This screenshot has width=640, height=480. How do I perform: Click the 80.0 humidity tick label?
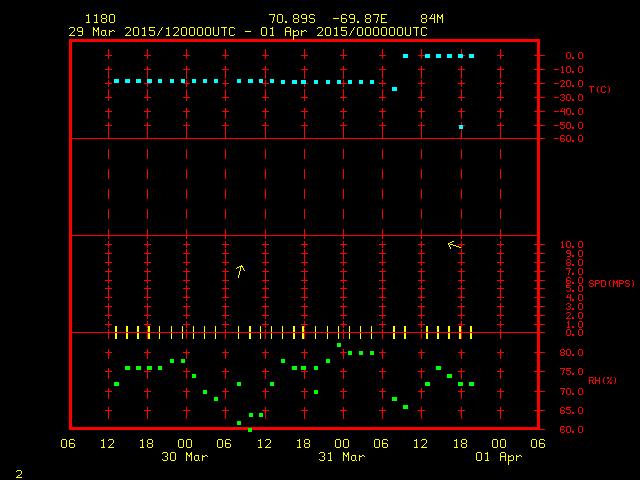pyautogui.click(x=573, y=353)
